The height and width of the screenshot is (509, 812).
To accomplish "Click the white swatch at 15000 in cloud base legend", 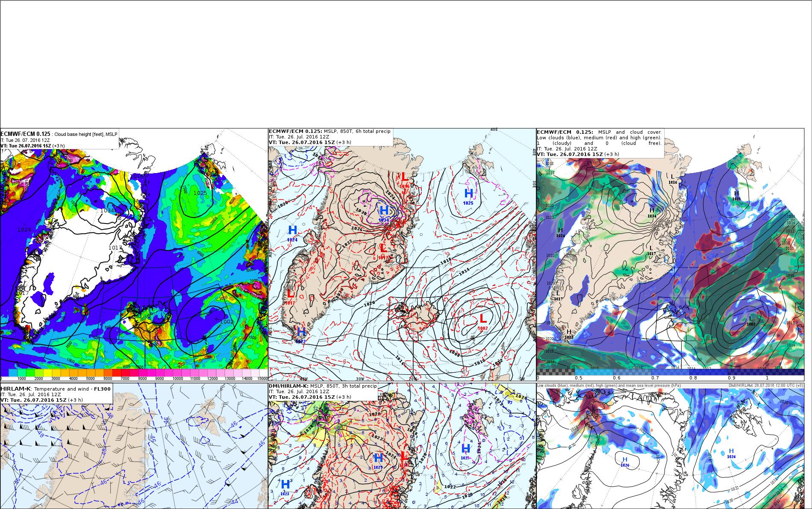I will [x=264, y=373].
